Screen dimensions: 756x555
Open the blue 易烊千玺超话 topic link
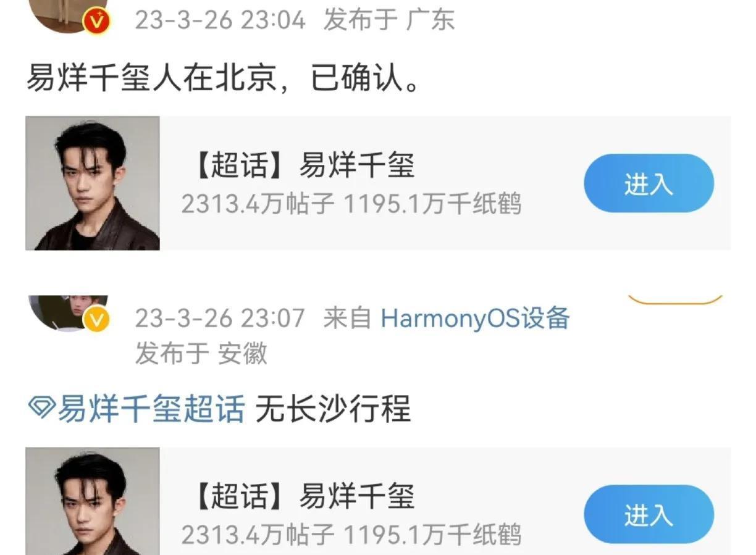coord(151,409)
